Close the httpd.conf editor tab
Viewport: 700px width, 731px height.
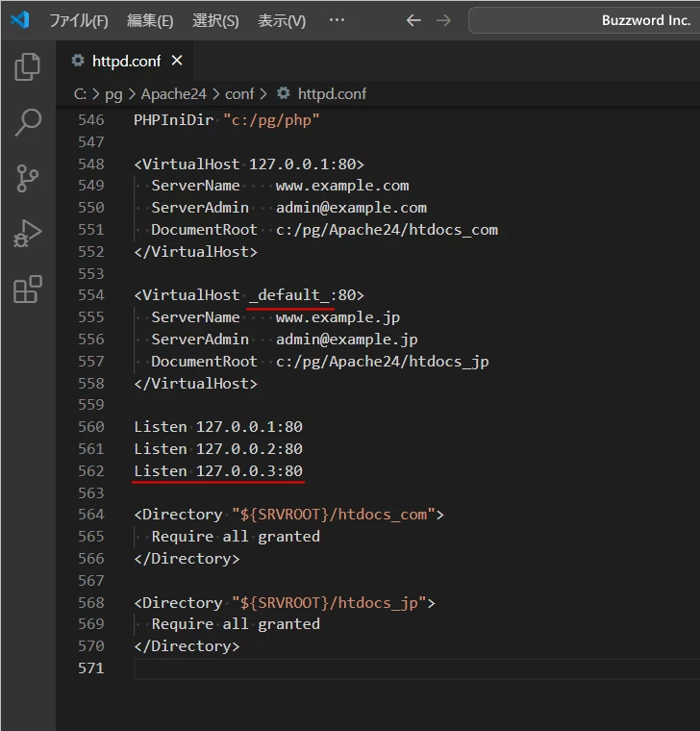pyautogui.click(x=177, y=61)
